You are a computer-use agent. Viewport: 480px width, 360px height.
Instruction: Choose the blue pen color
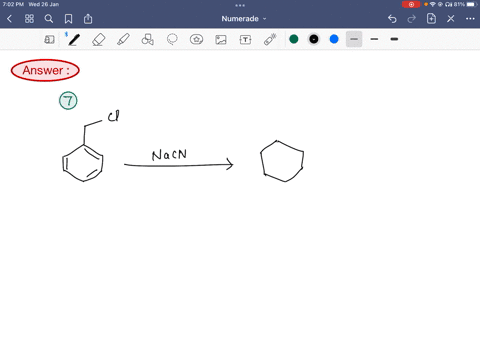pos(334,39)
